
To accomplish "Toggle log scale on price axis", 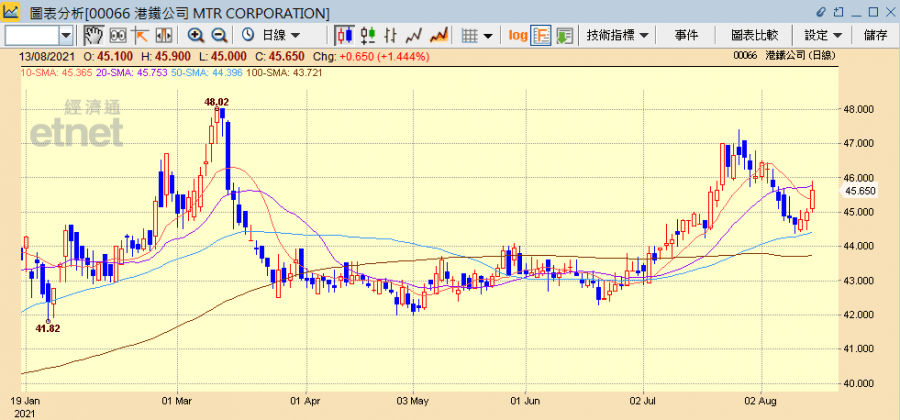I will 517,35.
